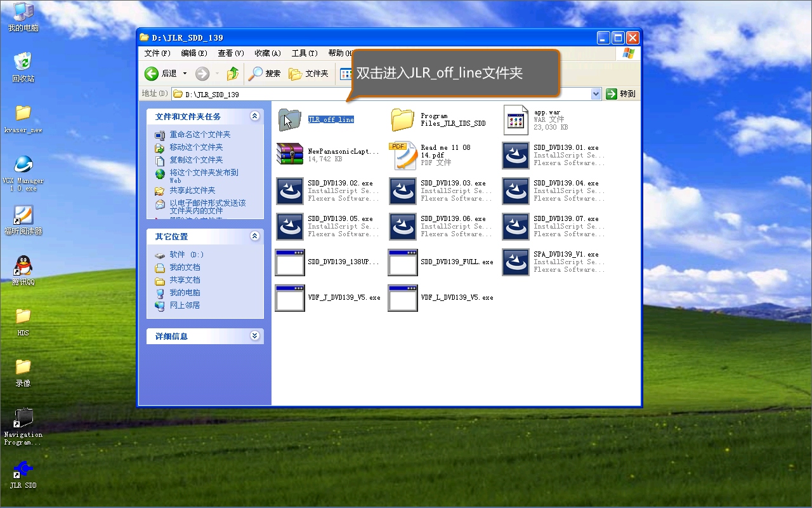Go to 我的文档 in other places

click(185, 267)
